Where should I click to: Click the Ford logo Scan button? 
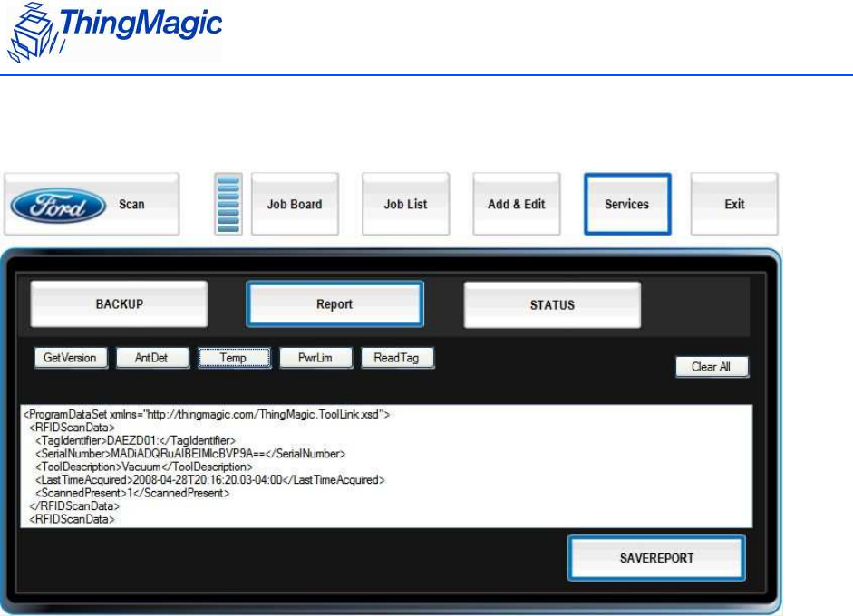point(92,205)
